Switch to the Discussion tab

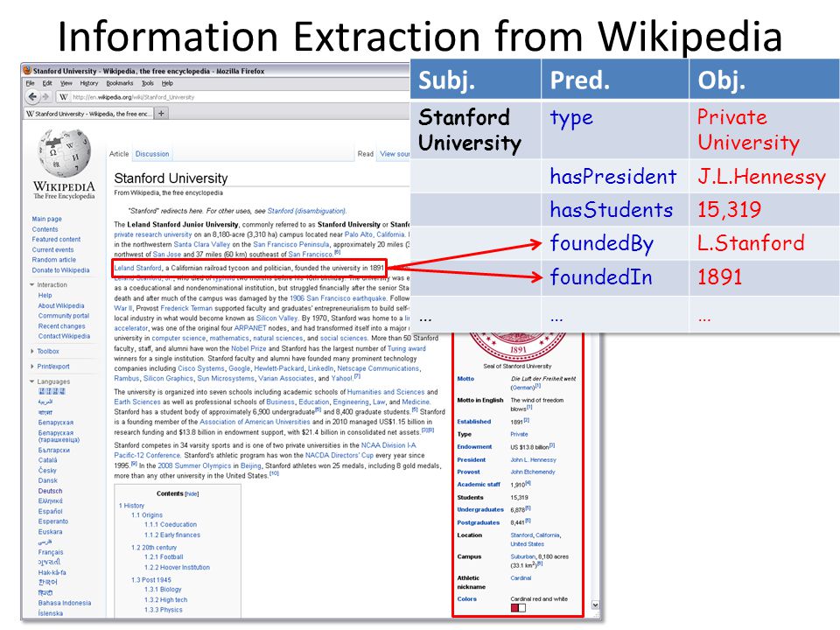coord(152,154)
